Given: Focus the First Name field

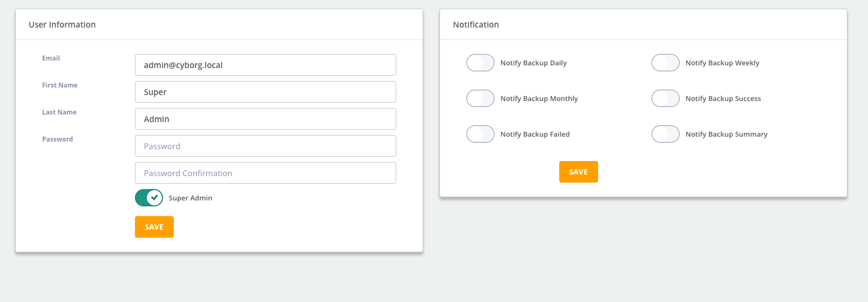Looking at the screenshot, I should pyautogui.click(x=266, y=92).
